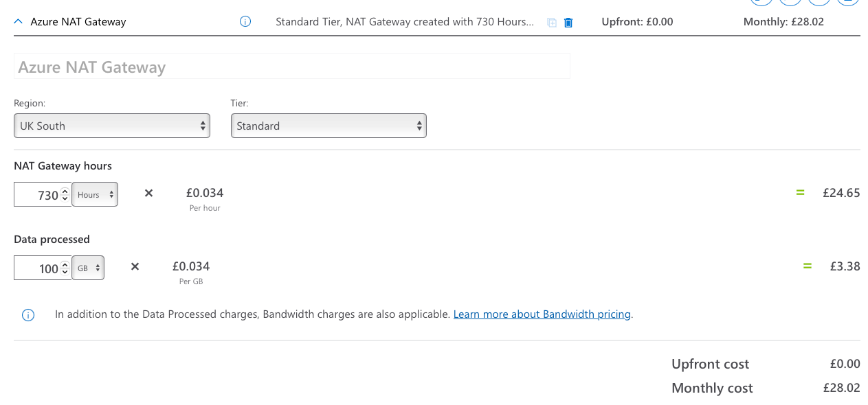Increase Data processed value with up stepper

[x=65, y=264]
